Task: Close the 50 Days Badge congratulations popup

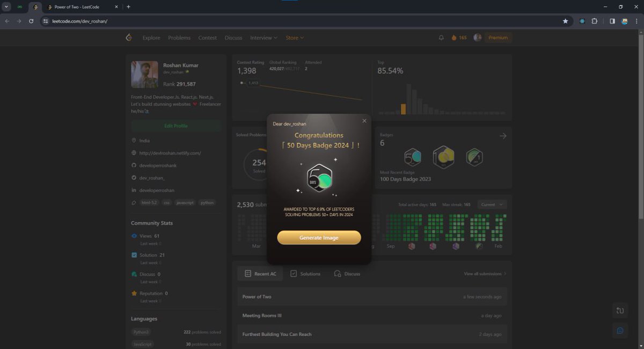Action: click(364, 121)
